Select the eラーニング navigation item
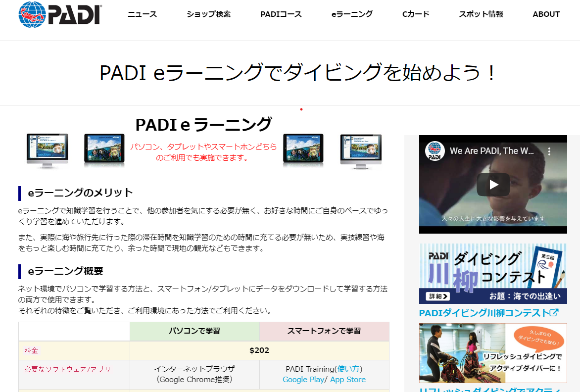 (x=352, y=14)
